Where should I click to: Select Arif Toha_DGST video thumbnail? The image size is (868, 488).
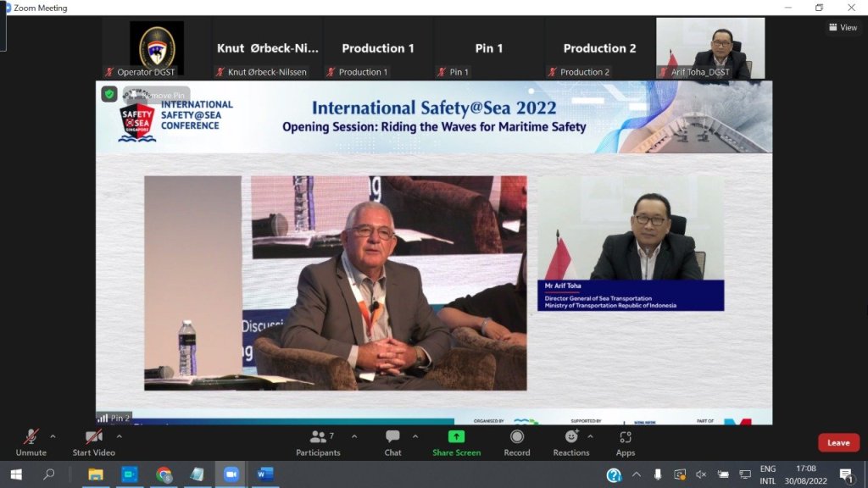[x=710, y=48]
